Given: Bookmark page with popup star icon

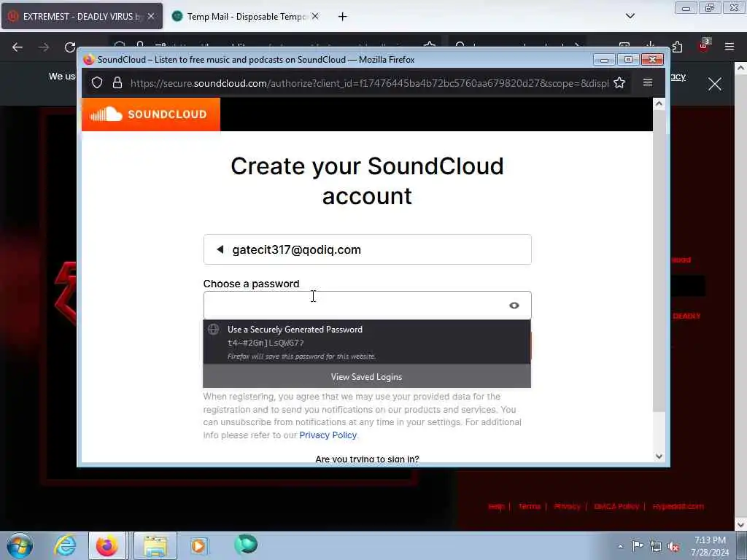Looking at the screenshot, I should (619, 83).
